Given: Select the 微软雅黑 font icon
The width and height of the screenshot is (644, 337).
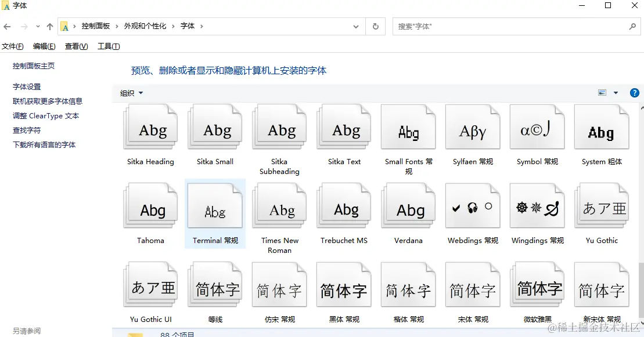Looking at the screenshot, I should 538,284.
